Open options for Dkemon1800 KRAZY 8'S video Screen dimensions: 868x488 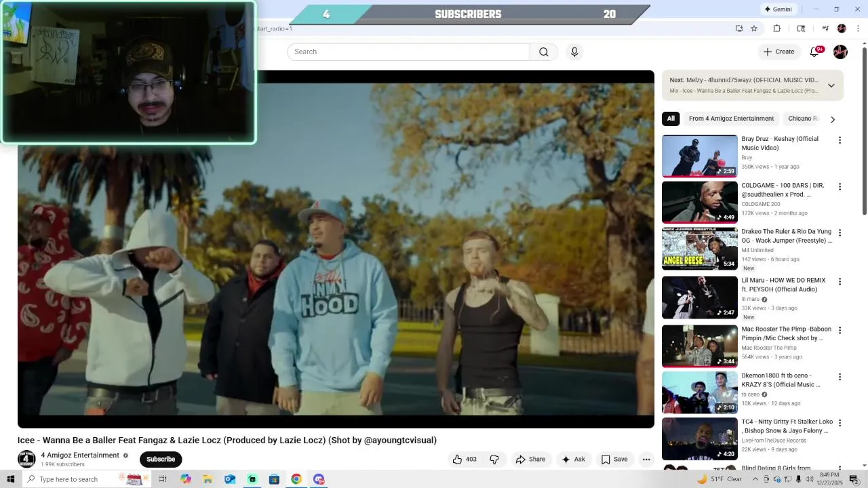coord(840,377)
